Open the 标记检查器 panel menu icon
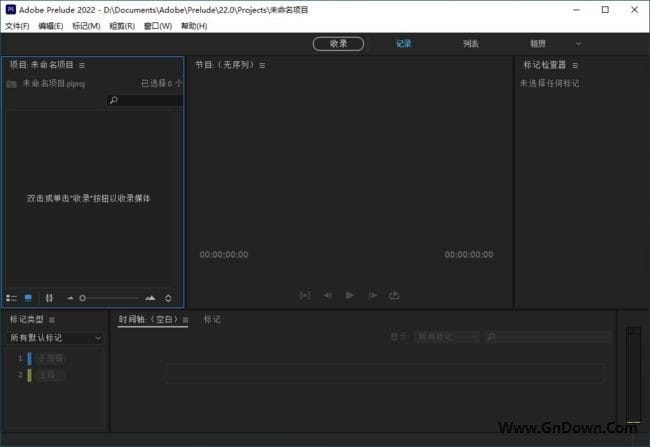Image resolution: width=650 pixels, height=447 pixels. [x=575, y=66]
